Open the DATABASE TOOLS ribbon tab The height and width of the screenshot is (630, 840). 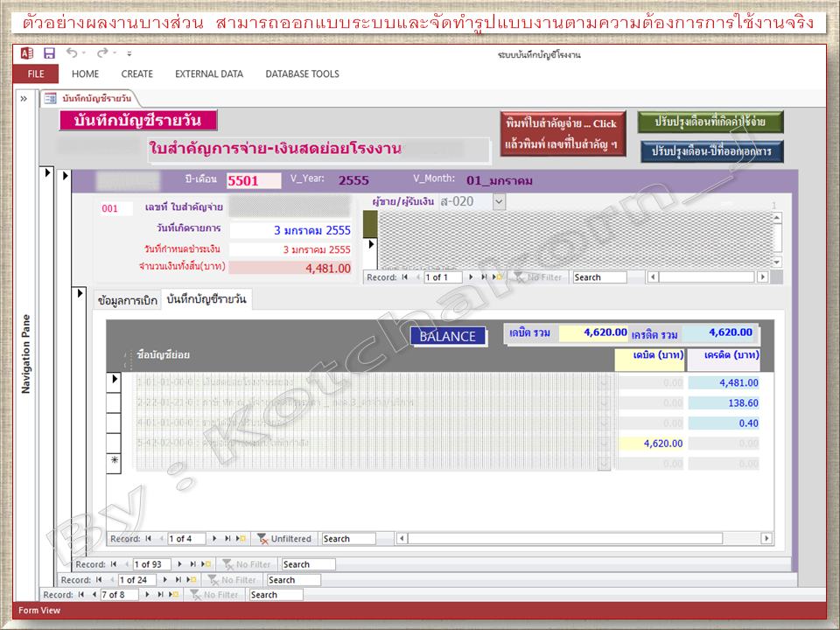pos(302,74)
